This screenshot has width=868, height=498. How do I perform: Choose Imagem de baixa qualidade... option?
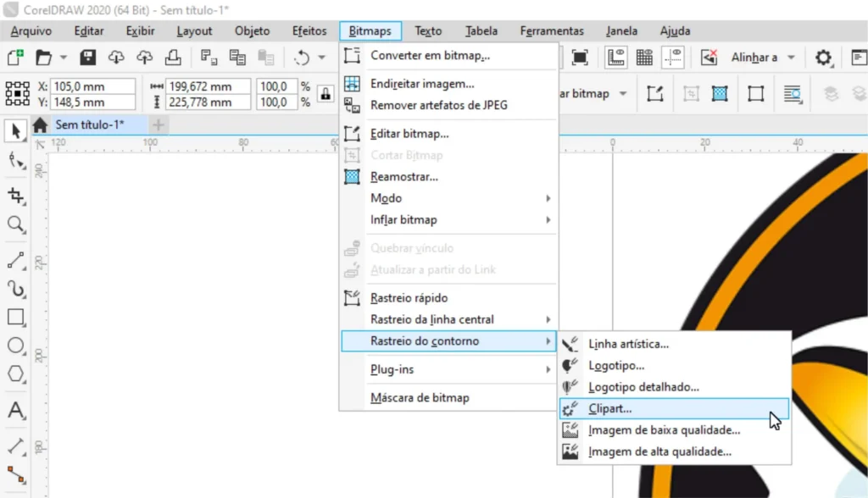click(674, 430)
